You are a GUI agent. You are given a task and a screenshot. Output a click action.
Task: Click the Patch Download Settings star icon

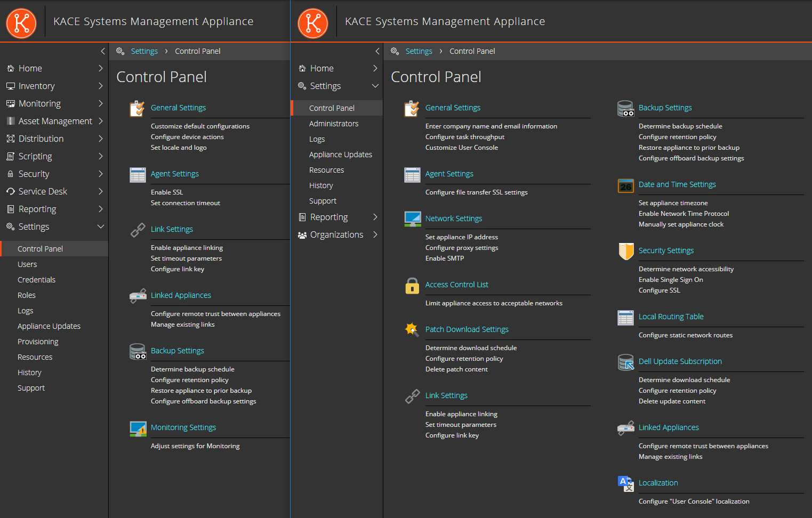[x=412, y=330]
